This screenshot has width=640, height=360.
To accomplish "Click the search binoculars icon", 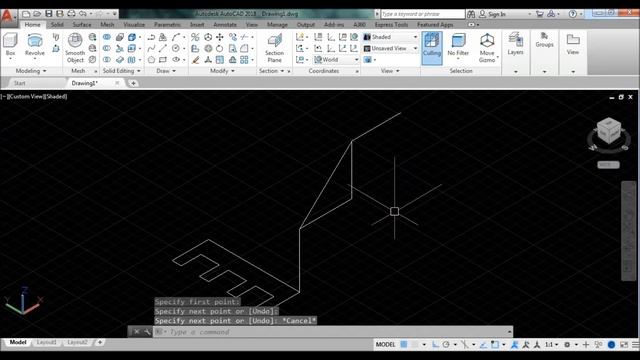I will 471,14.
